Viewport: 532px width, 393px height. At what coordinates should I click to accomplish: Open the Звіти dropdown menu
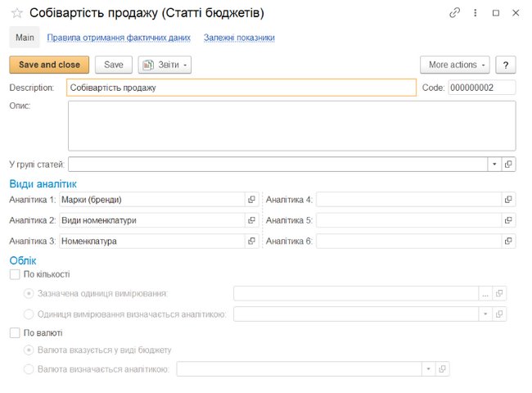tap(165, 65)
